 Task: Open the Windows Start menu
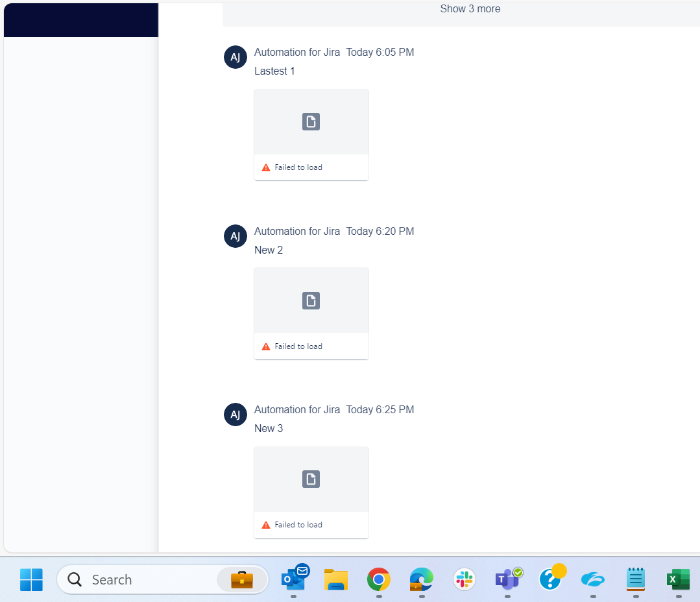point(31,579)
